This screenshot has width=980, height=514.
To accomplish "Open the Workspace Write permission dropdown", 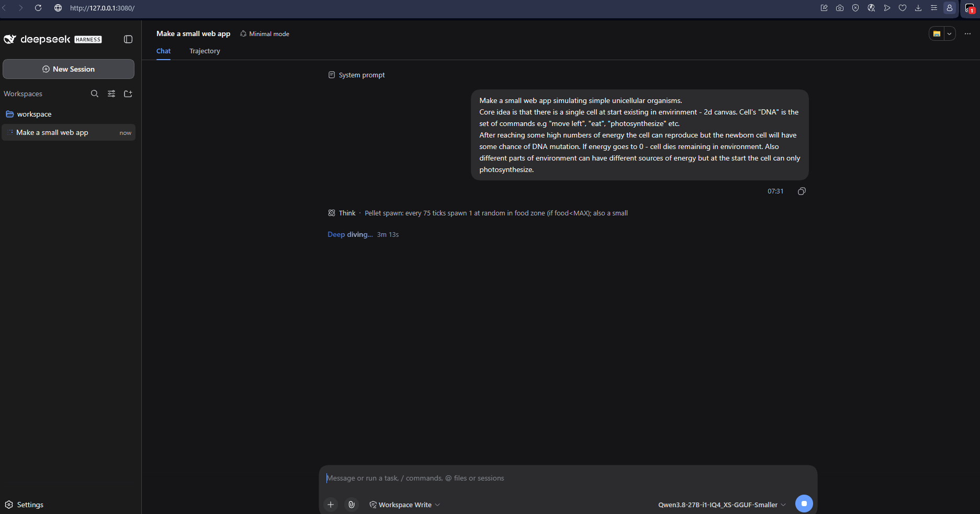I will (405, 505).
